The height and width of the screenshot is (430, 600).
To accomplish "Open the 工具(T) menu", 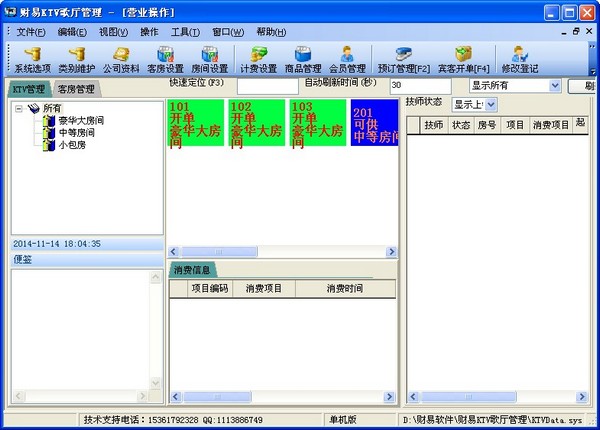I will coord(185,32).
